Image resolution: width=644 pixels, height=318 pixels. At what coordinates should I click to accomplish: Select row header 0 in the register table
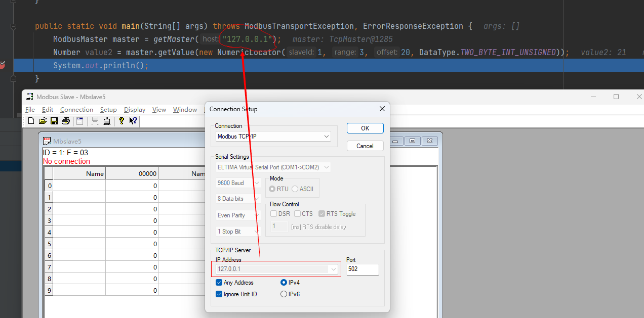[x=49, y=186]
